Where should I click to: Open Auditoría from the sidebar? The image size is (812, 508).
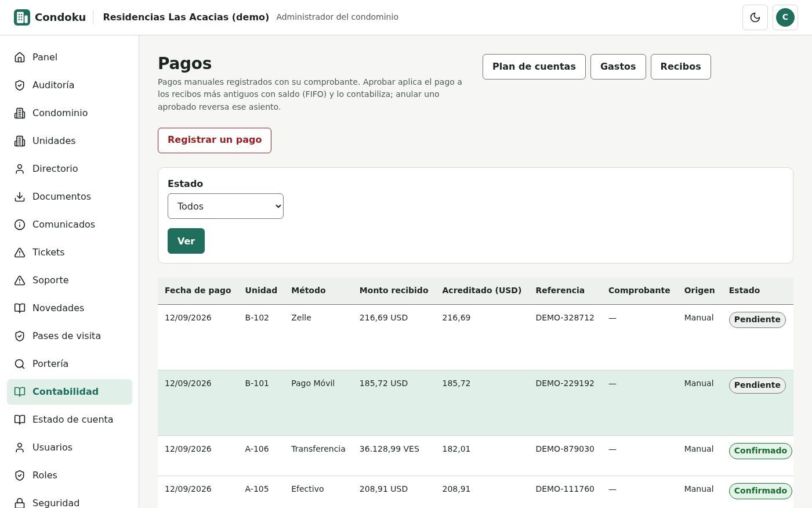point(70,85)
